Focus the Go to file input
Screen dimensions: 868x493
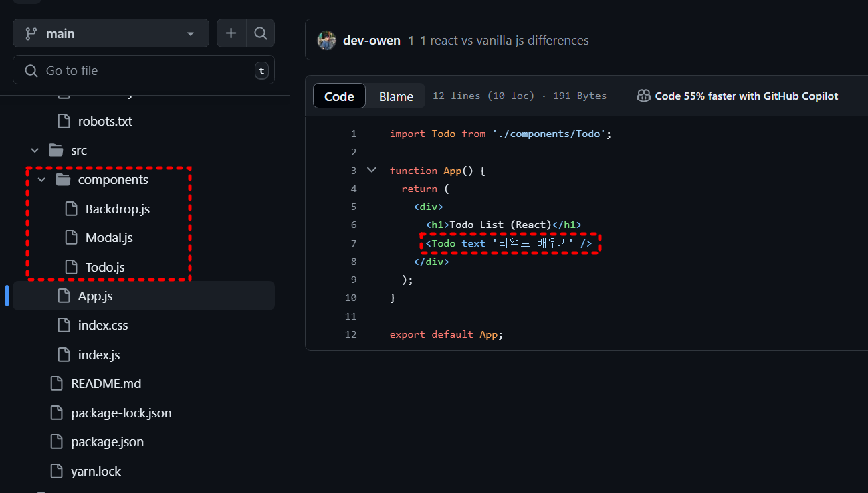click(x=144, y=70)
